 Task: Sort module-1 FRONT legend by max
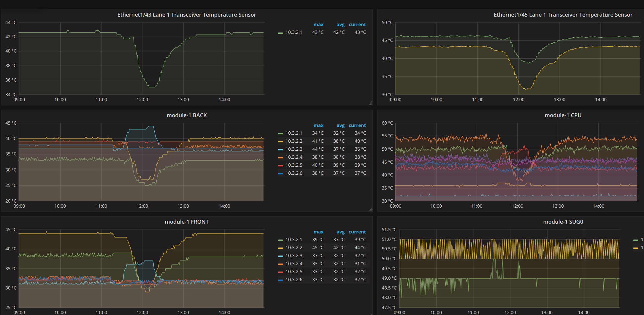coord(318,232)
